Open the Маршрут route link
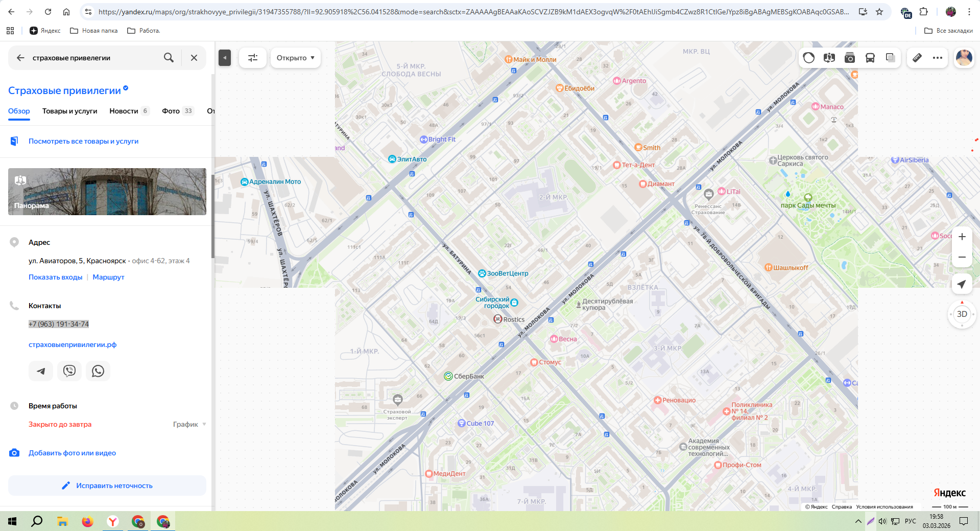The width and height of the screenshot is (980, 531). [x=108, y=277]
